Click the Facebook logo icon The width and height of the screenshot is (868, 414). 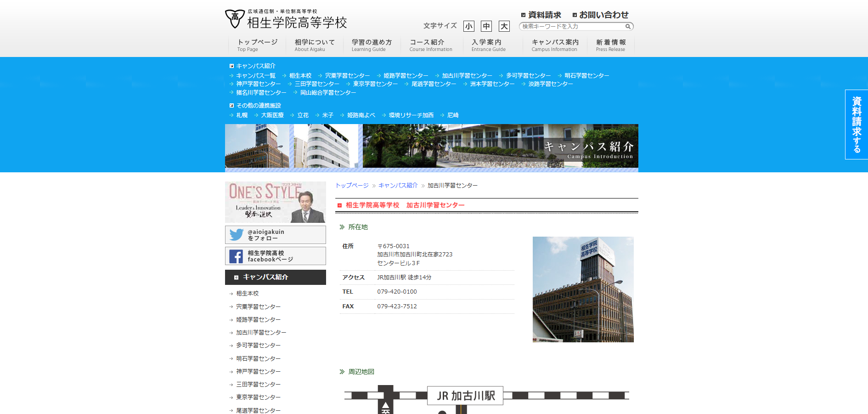click(236, 256)
